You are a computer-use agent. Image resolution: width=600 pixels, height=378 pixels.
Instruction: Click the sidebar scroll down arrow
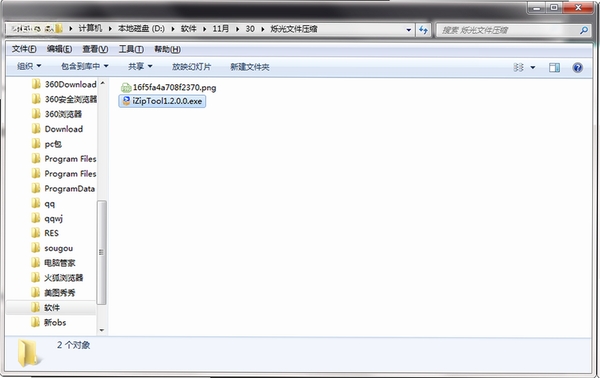(x=102, y=330)
